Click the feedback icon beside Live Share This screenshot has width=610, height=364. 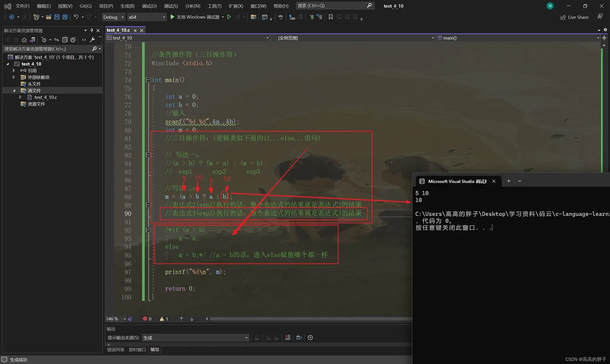coord(600,17)
